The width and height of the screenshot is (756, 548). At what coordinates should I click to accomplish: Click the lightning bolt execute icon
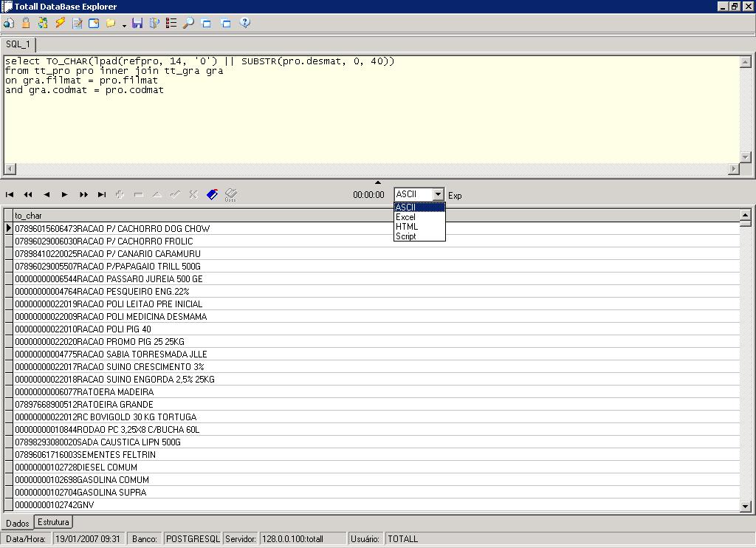pyautogui.click(x=60, y=23)
